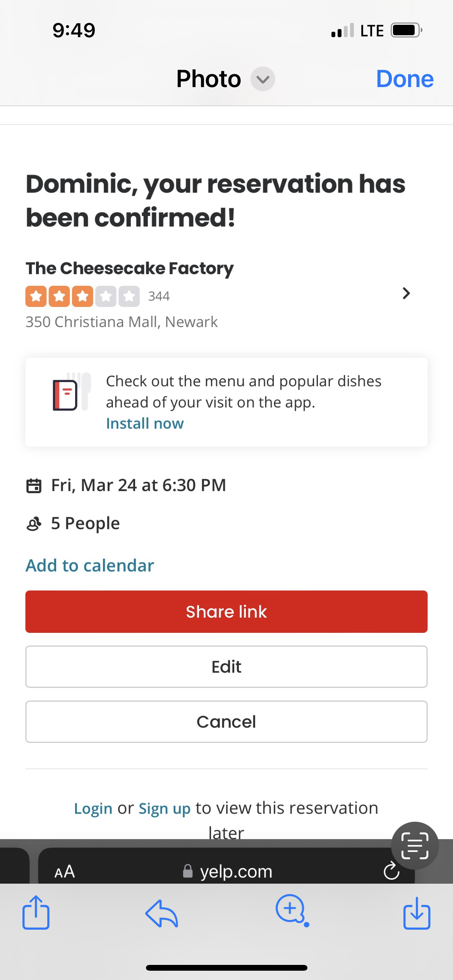
Task: Tap the share icon in bottom toolbar
Action: 36,913
